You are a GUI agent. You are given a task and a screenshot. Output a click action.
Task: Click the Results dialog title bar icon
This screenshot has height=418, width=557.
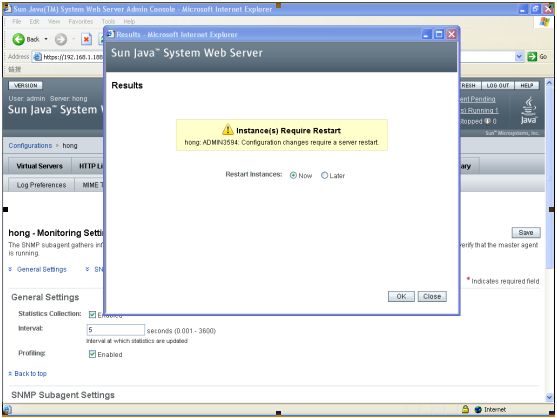point(110,34)
